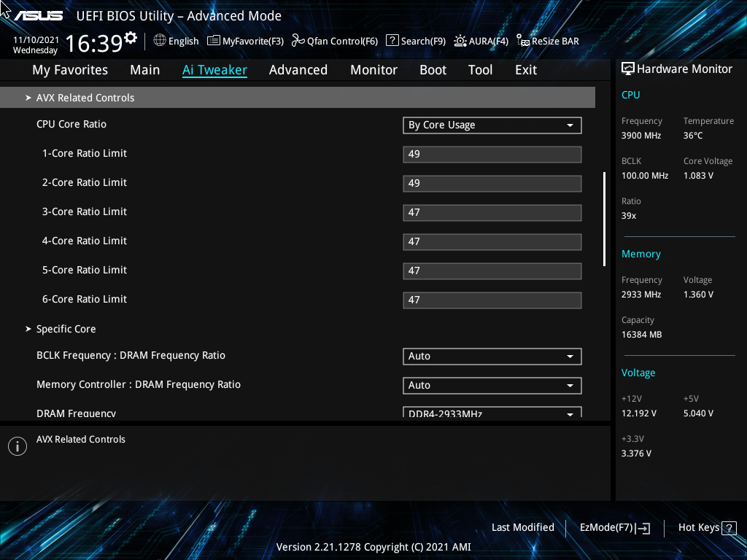Click the settings list scrollbar thumb
Image resolution: width=747 pixels, height=560 pixels.
click(x=605, y=219)
